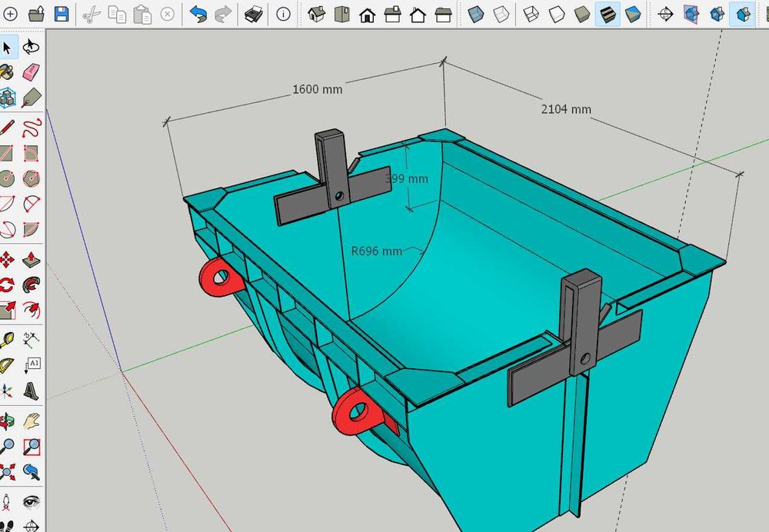Toggle display of section planes

pyautogui.click(x=691, y=14)
